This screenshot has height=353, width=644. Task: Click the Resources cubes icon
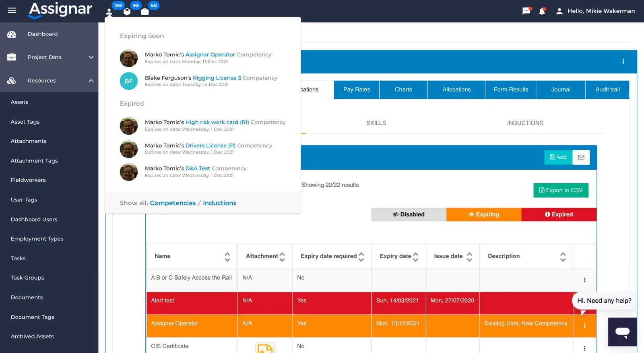pos(12,81)
